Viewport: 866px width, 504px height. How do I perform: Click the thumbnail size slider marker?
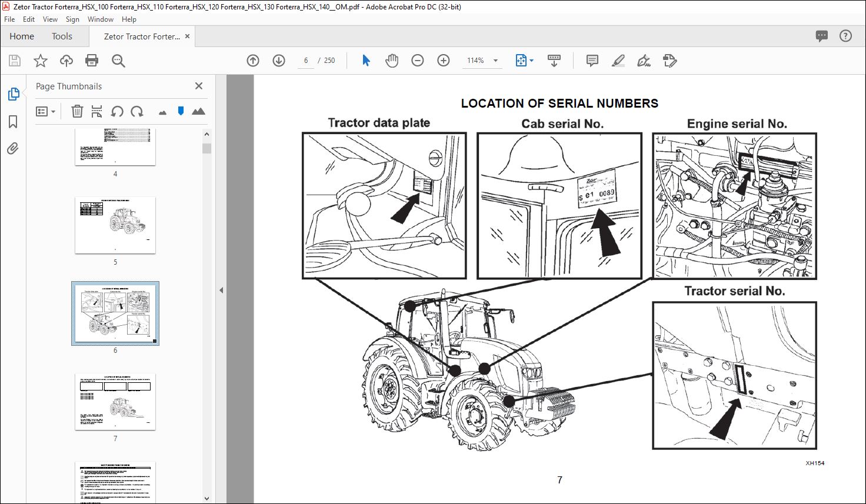click(181, 111)
